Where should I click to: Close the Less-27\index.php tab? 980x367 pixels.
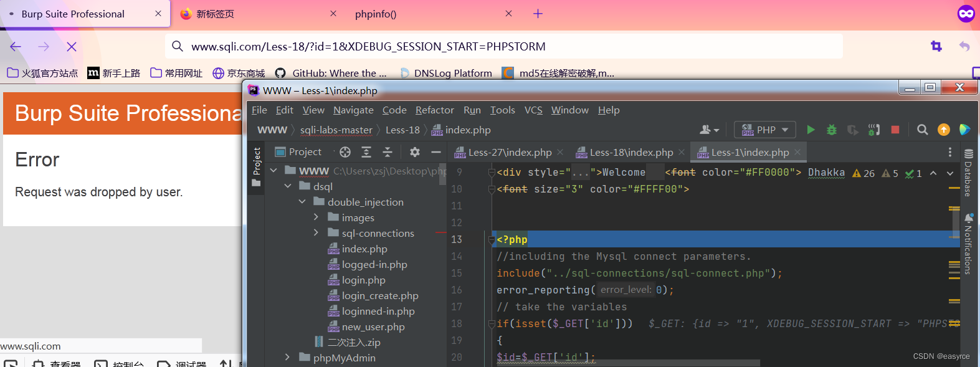pos(560,152)
